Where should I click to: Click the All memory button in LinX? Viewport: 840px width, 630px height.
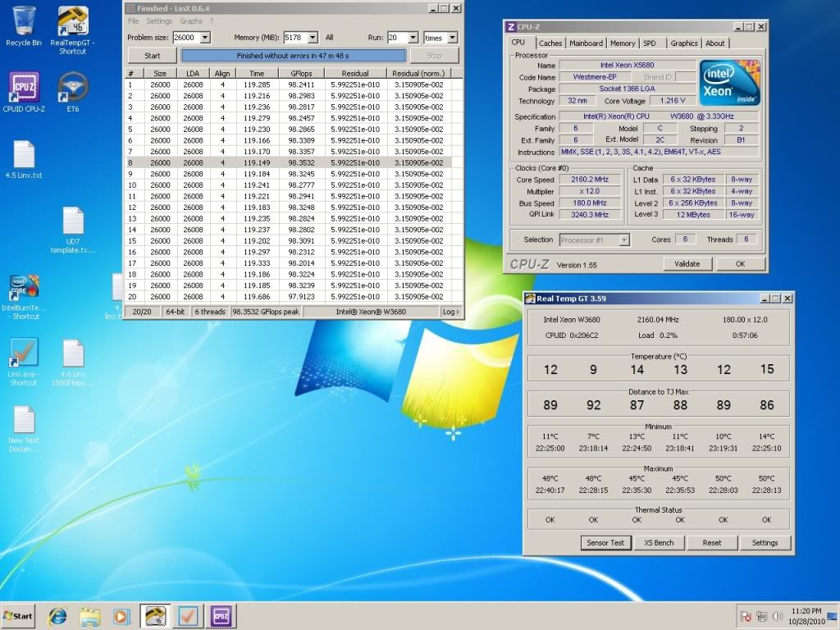pos(329,38)
